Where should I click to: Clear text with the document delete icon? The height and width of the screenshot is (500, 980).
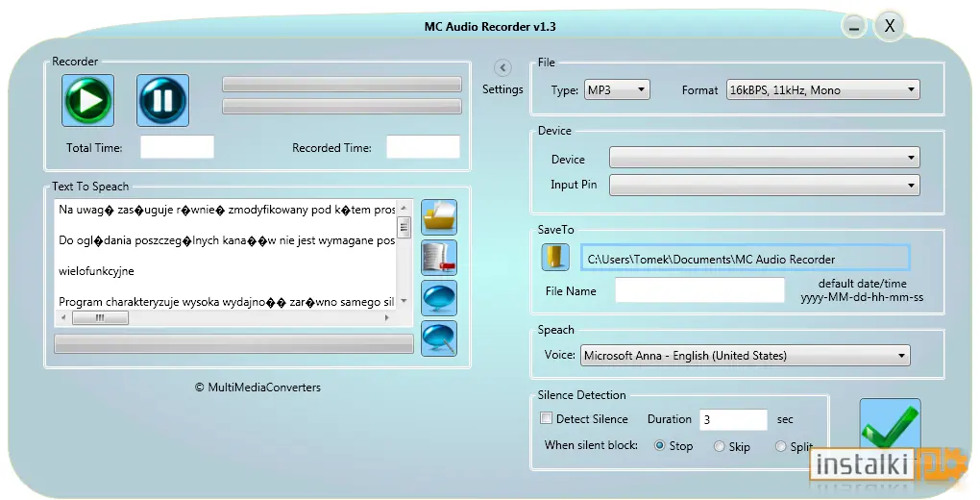(439, 258)
